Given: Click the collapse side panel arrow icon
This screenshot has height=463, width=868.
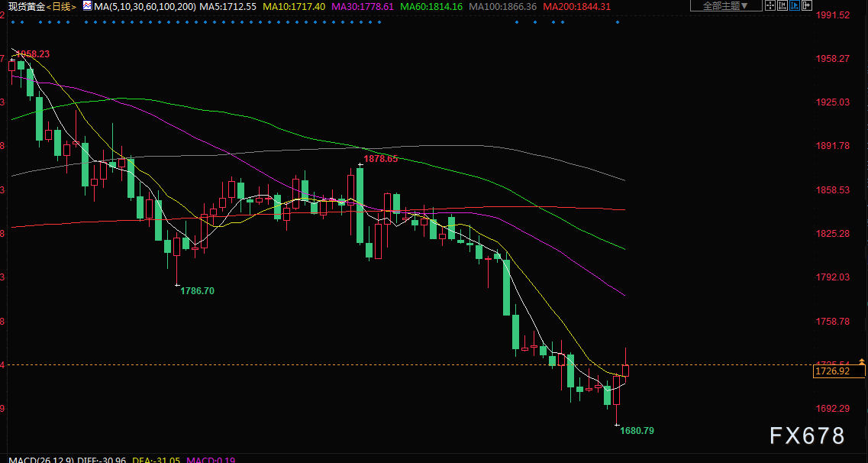Looking at the screenshot, I should pos(807,5).
